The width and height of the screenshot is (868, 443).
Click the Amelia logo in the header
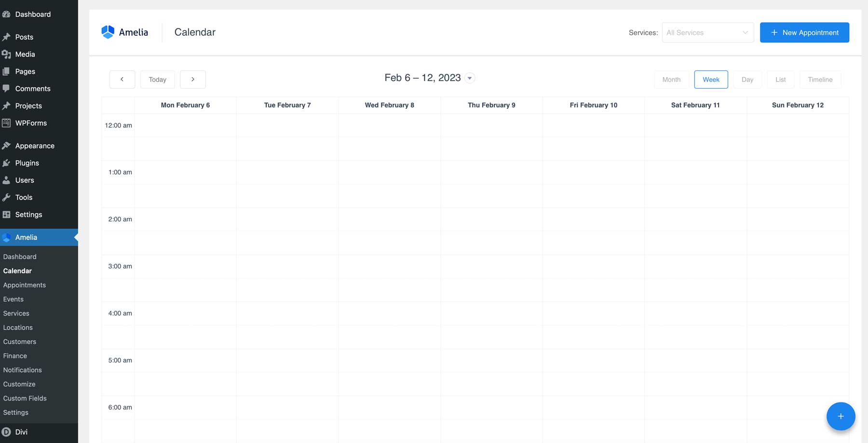point(108,31)
